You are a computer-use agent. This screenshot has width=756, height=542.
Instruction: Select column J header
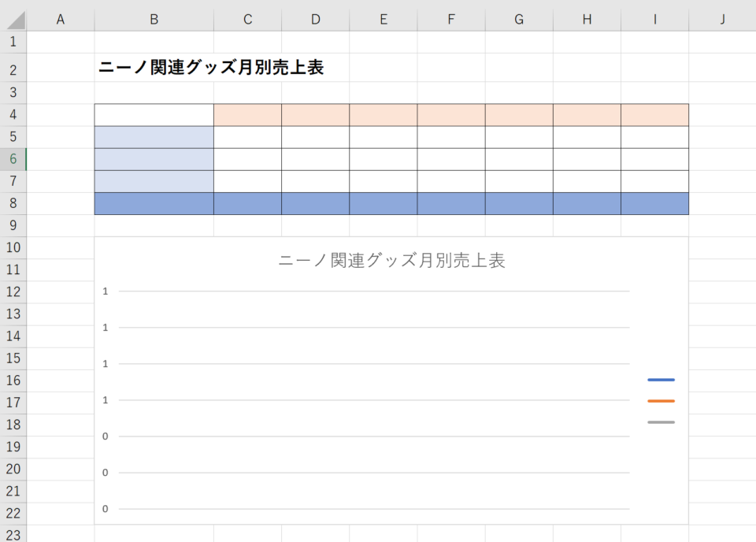[x=721, y=20]
